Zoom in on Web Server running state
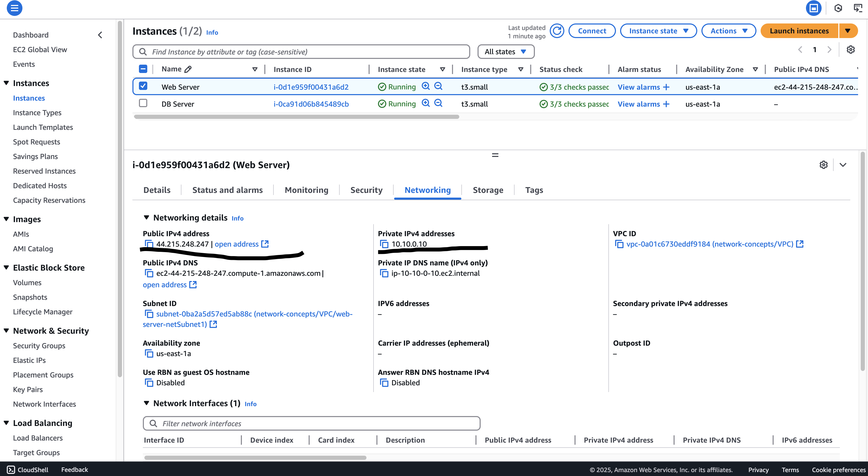 pyautogui.click(x=426, y=86)
